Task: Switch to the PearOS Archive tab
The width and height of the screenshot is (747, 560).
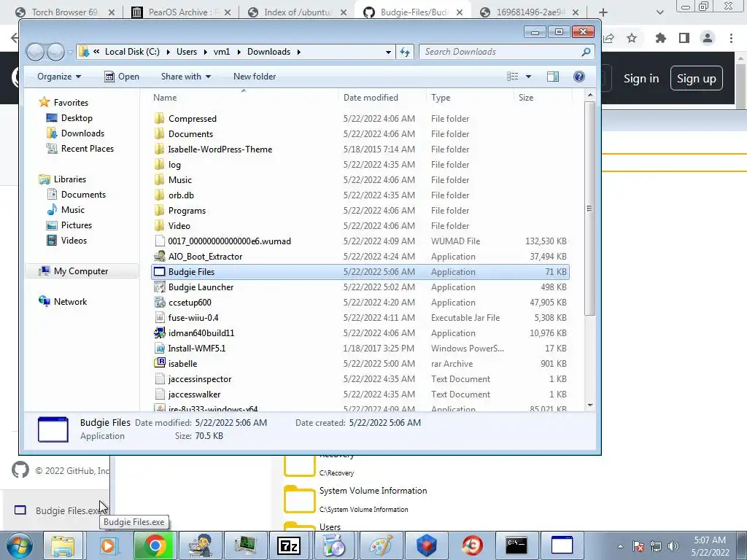Action: point(181,12)
